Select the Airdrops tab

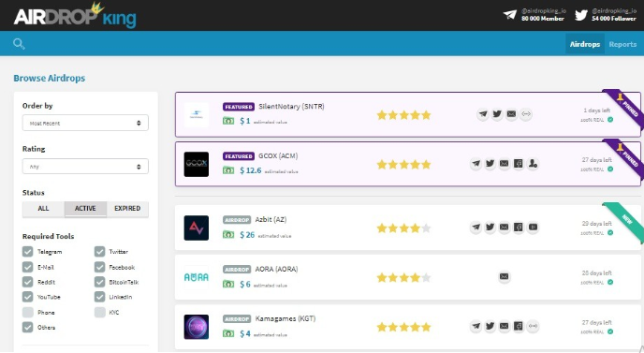pyautogui.click(x=585, y=44)
